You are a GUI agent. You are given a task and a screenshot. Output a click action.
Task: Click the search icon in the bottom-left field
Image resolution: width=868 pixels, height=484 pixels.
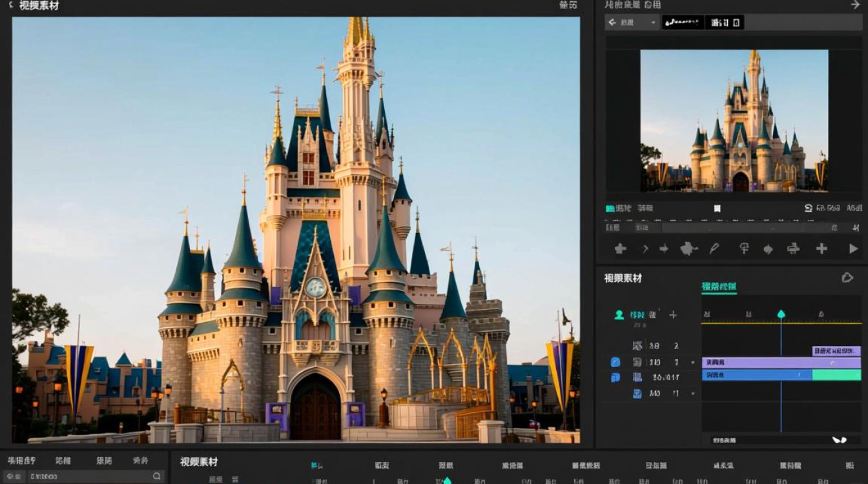[x=157, y=476]
